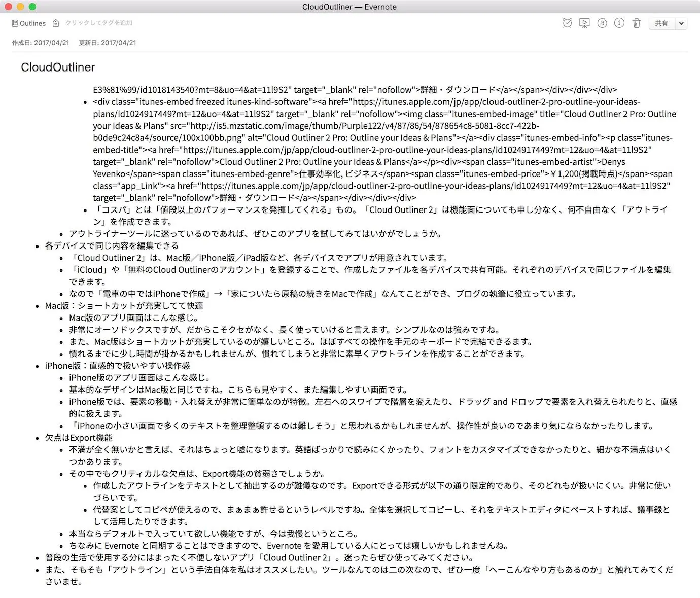700x598 pixels.
Task: Delete the note using the trash icon
Action: tap(637, 23)
